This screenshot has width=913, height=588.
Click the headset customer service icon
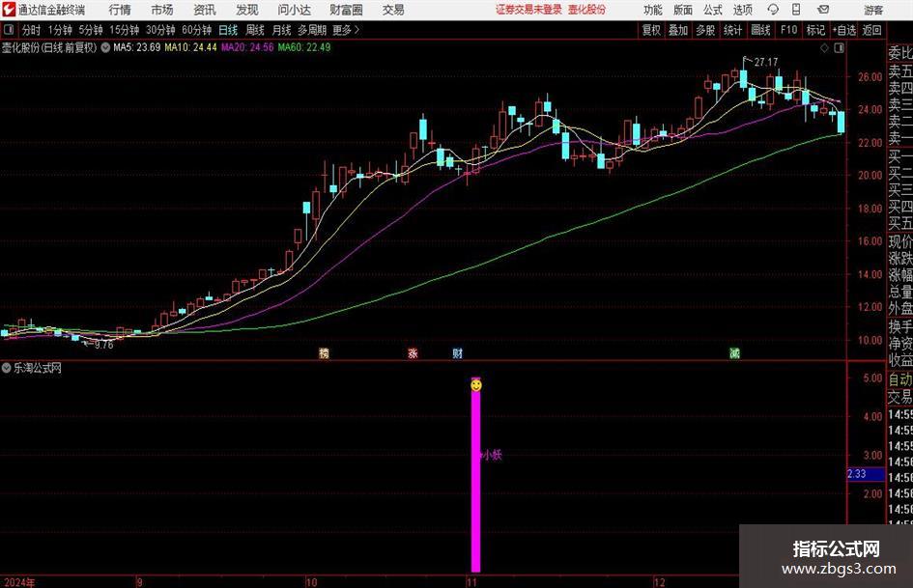coord(773,10)
